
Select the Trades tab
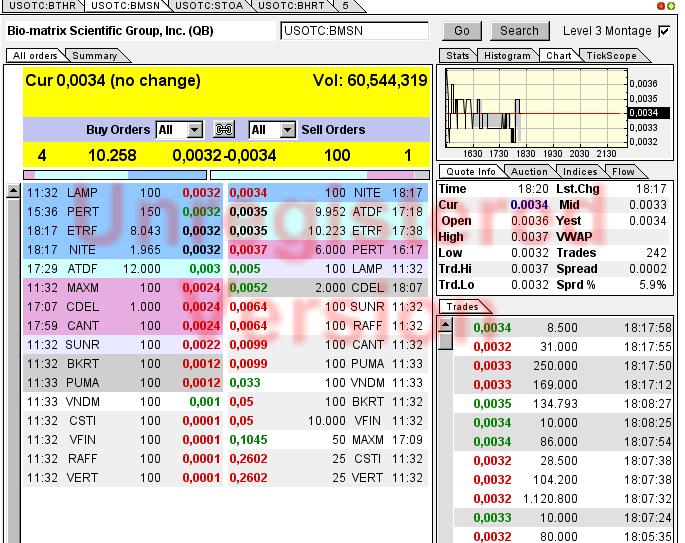point(463,307)
